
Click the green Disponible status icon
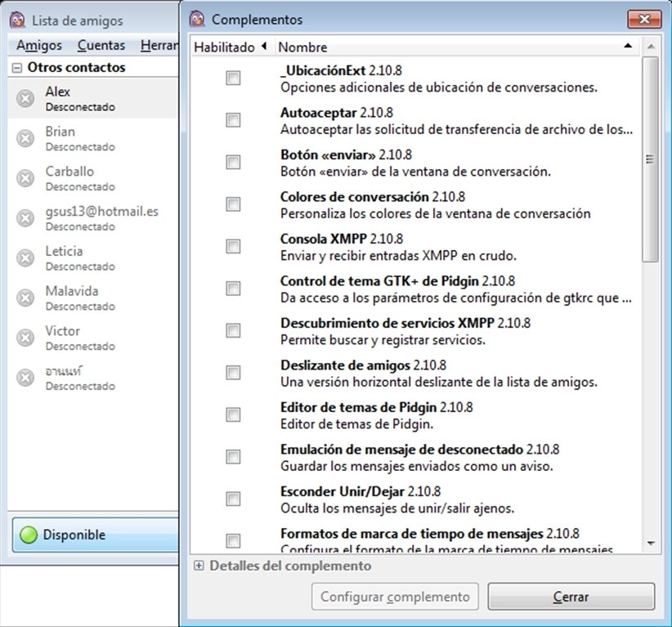pyautogui.click(x=29, y=535)
